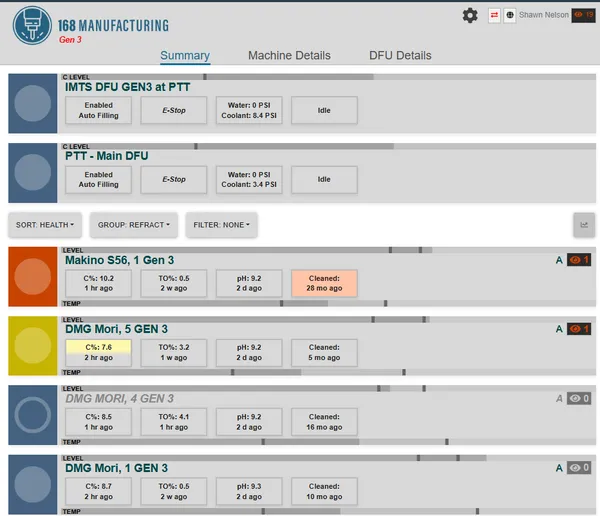Open the Group: Refract dropdown
This screenshot has height=516, width=600.
point(134,225)
